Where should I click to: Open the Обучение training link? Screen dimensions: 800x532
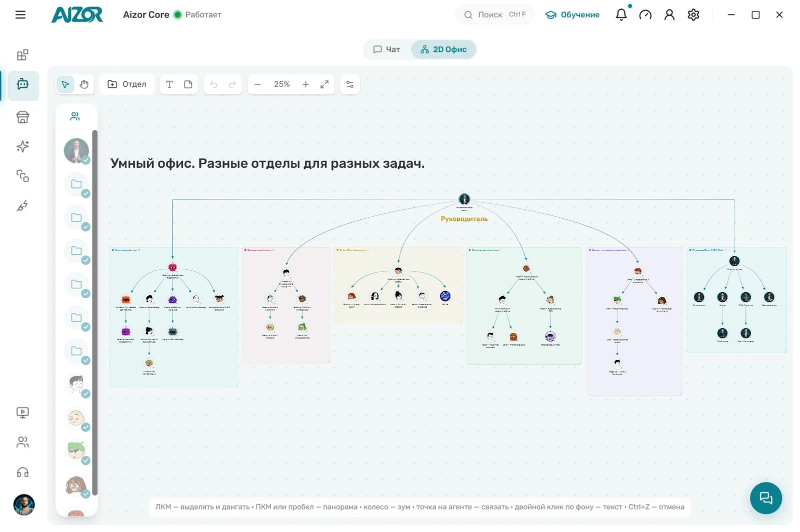(572, 15)
